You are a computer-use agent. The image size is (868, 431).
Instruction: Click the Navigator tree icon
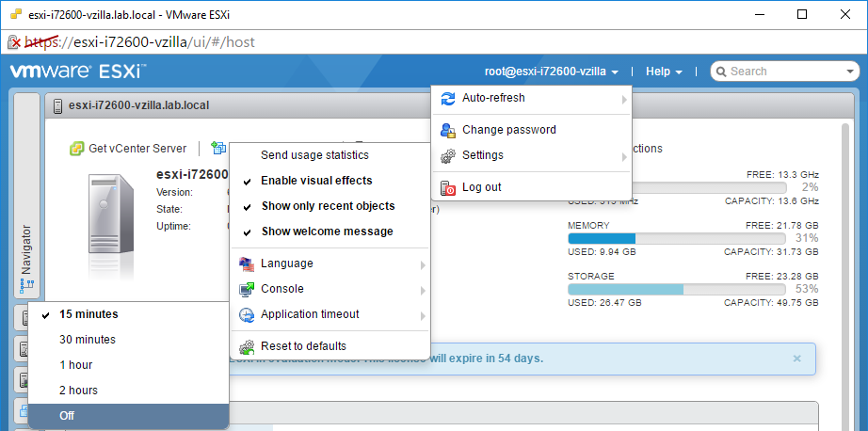pos(26,285)
